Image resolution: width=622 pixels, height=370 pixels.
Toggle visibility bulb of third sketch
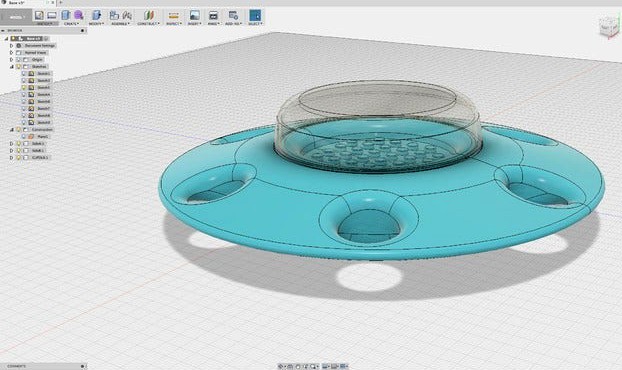(x=24, y=87)
